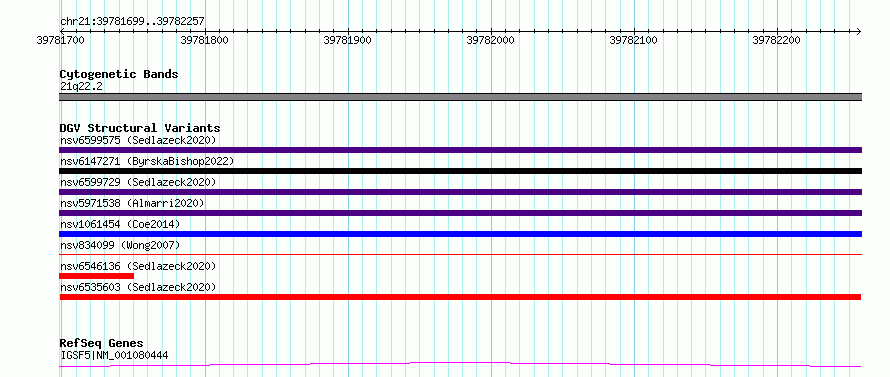Select variant label nsv6535603 (Sedlazeck2020)
Viewport: 890px width, 377px height.
pyautogui.click(x=138, y=287)
